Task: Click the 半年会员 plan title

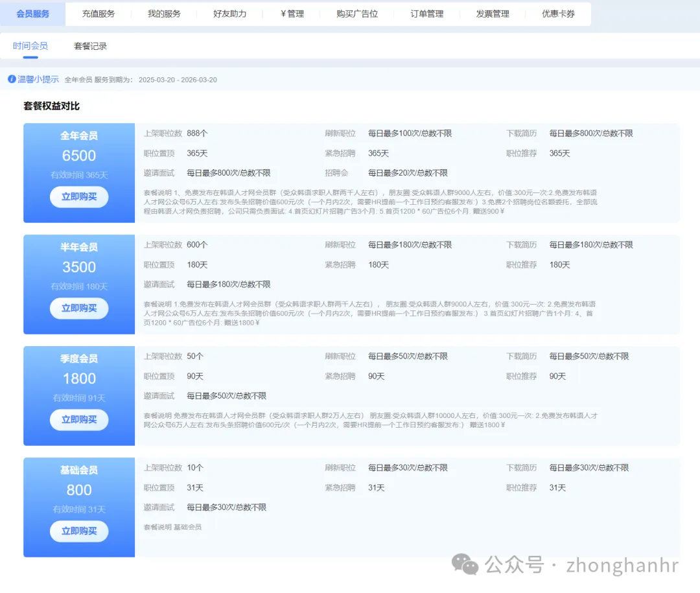Action: [79, 247]
